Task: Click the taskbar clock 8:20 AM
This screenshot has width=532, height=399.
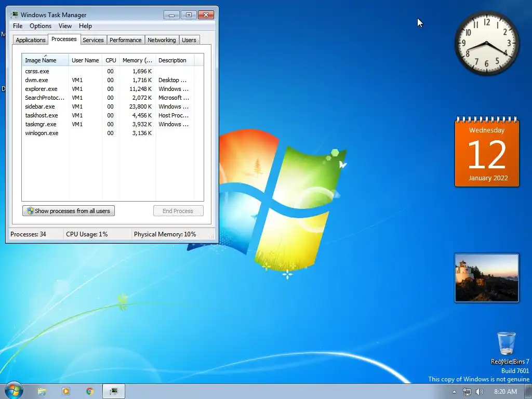Action: tap(506, 392)
